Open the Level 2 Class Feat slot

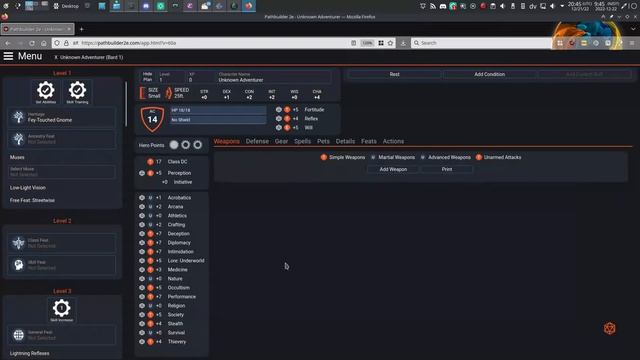[62, 243]
